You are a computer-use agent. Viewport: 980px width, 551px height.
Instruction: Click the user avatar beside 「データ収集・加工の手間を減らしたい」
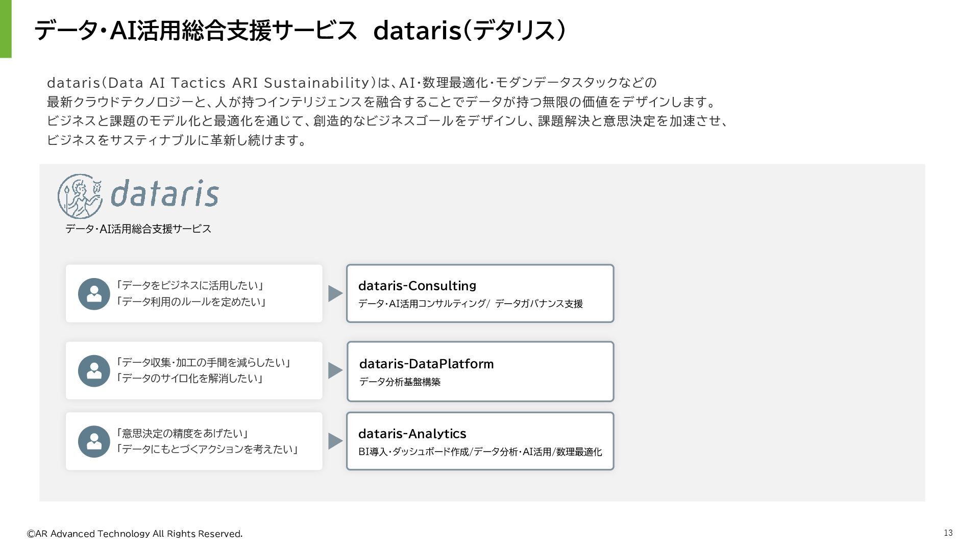(x=94, y=371)
